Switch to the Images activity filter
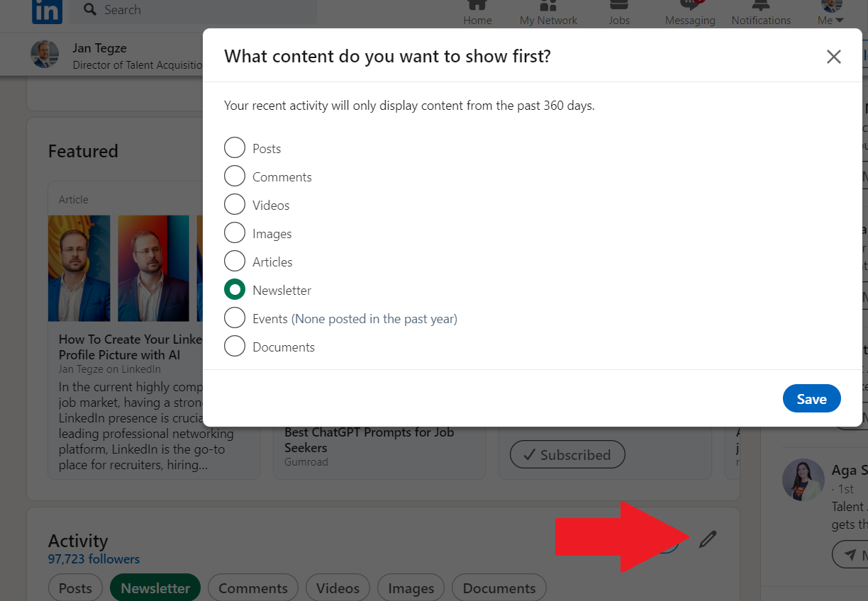Screen dimensions: 868x601 (411, 588)
